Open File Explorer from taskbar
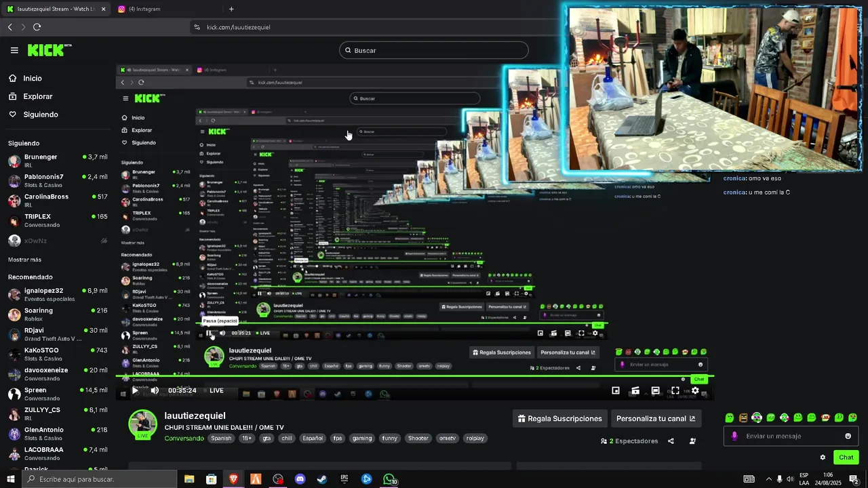Viewport: 868px width, 488px height. click(x=189, y=479)
